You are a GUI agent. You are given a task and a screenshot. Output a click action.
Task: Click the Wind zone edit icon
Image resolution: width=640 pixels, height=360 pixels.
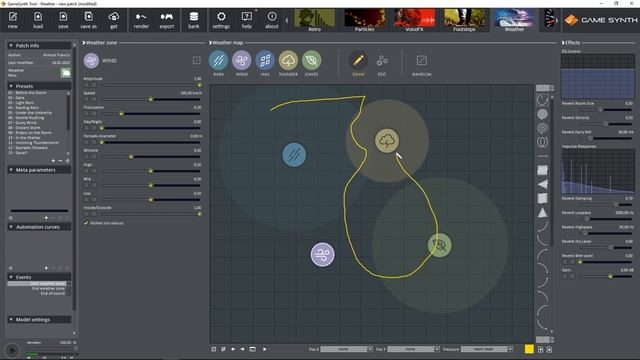pyautogui.click(x=196, y=60)
